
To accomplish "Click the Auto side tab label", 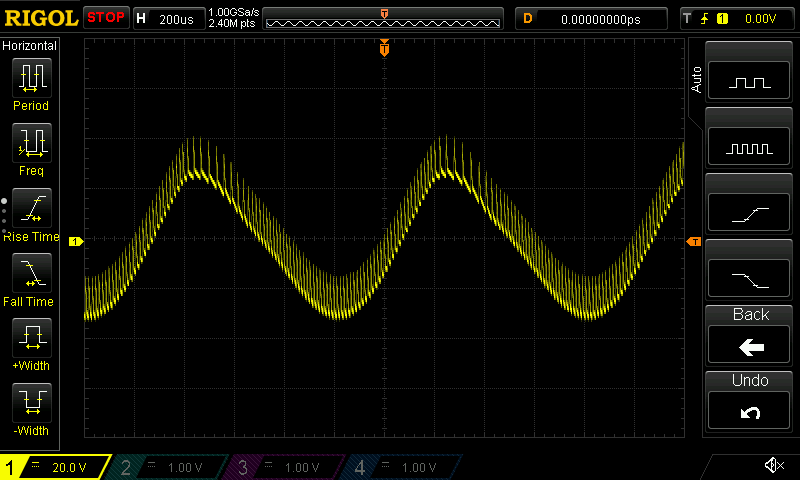I will pos(696,80).
